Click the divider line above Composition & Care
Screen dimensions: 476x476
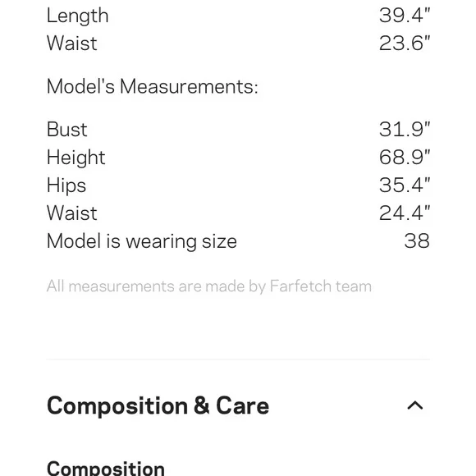[238, 359]
